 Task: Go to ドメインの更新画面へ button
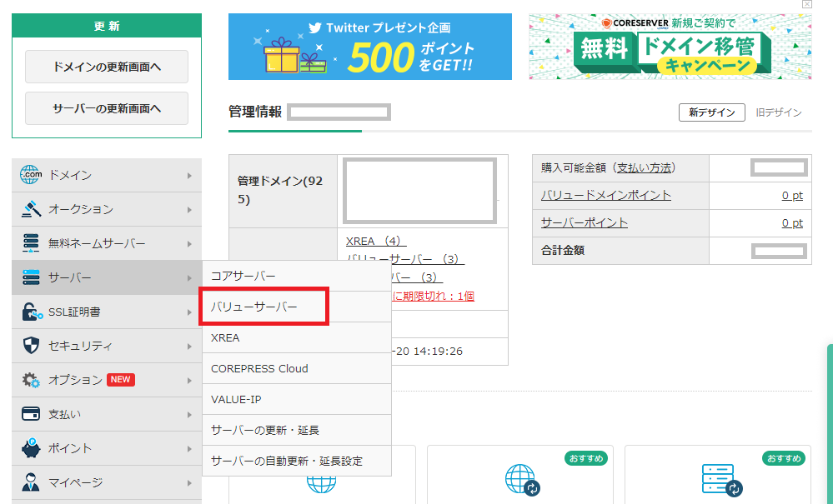107,67
